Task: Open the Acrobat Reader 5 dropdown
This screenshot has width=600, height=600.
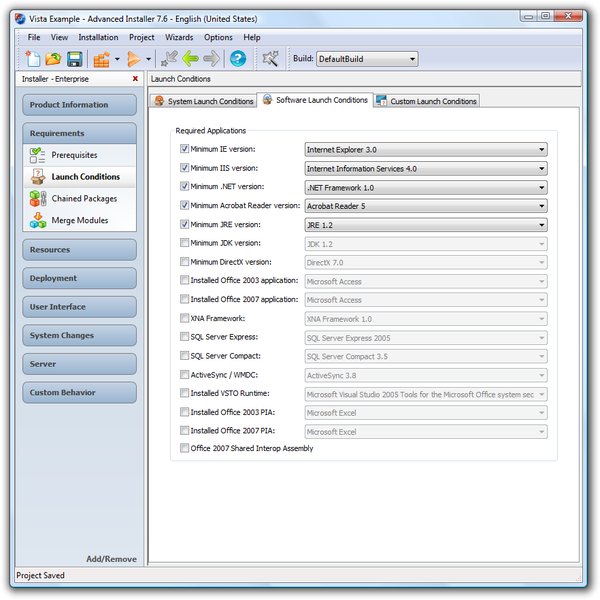Action: (x=426, y=206)
